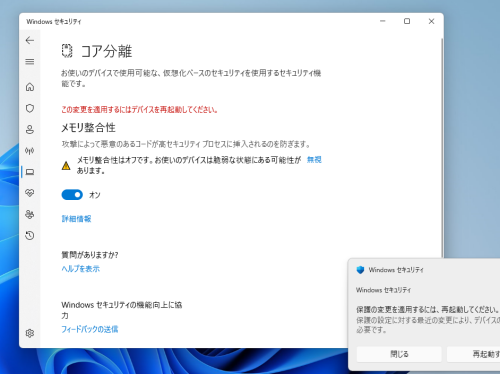Image resolution: width=500 pixels, height=374 pixels.
Task: Go back with the back arrow
Action: 30,40
